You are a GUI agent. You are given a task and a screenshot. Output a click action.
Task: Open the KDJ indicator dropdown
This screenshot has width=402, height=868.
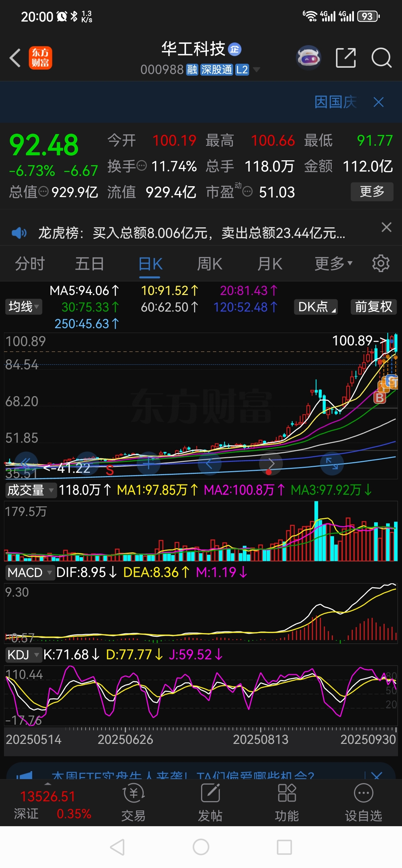pos(23,655)
